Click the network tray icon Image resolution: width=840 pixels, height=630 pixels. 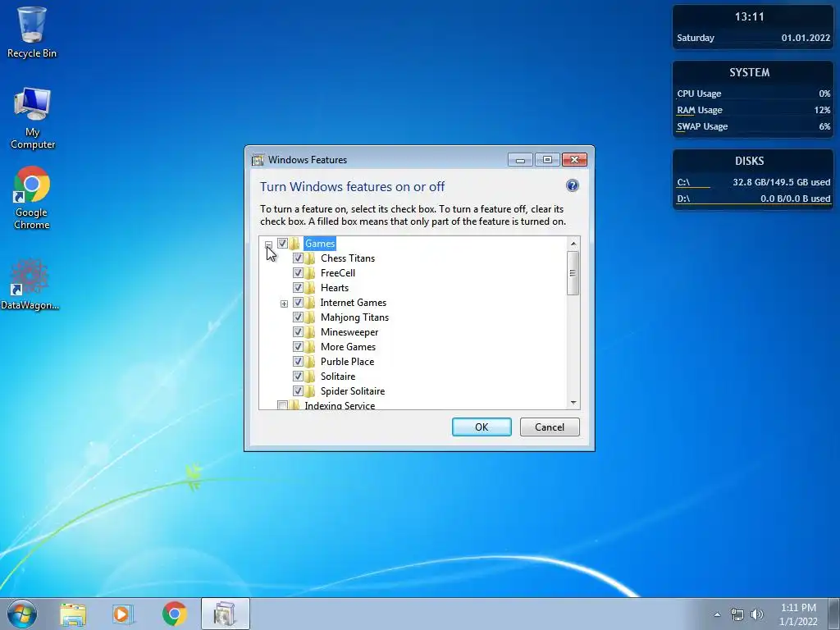737,614
